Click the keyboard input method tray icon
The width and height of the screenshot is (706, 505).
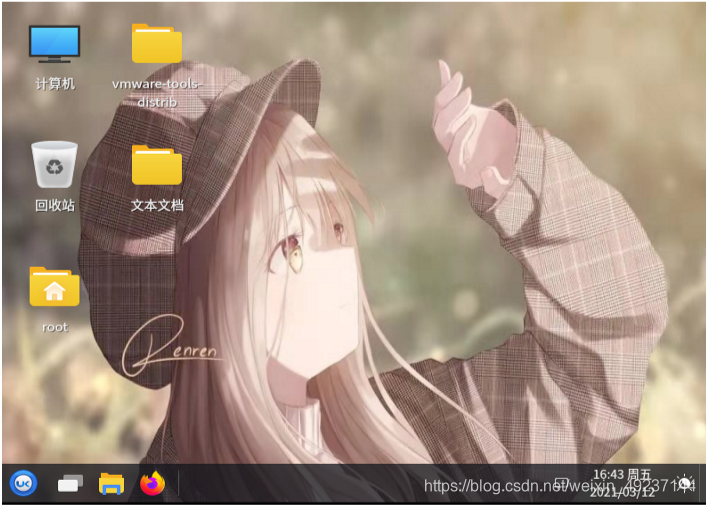[561, 483]
